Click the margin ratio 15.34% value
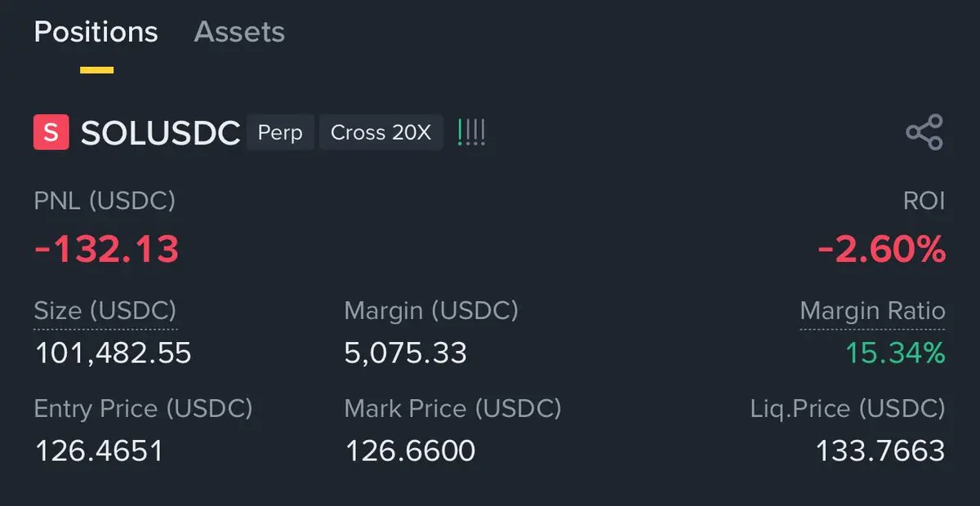This screenshot has width=980, height=506. pyautogui.click(x=895, y=353)
